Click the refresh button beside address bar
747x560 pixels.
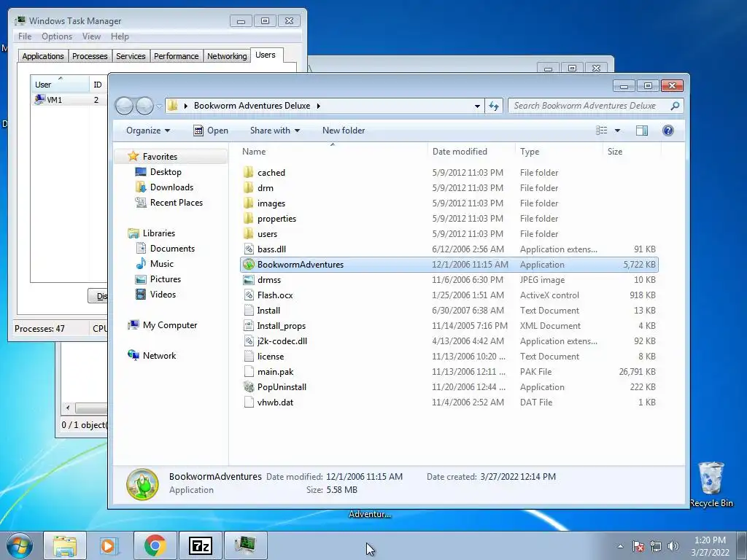[x=494, y=106]
